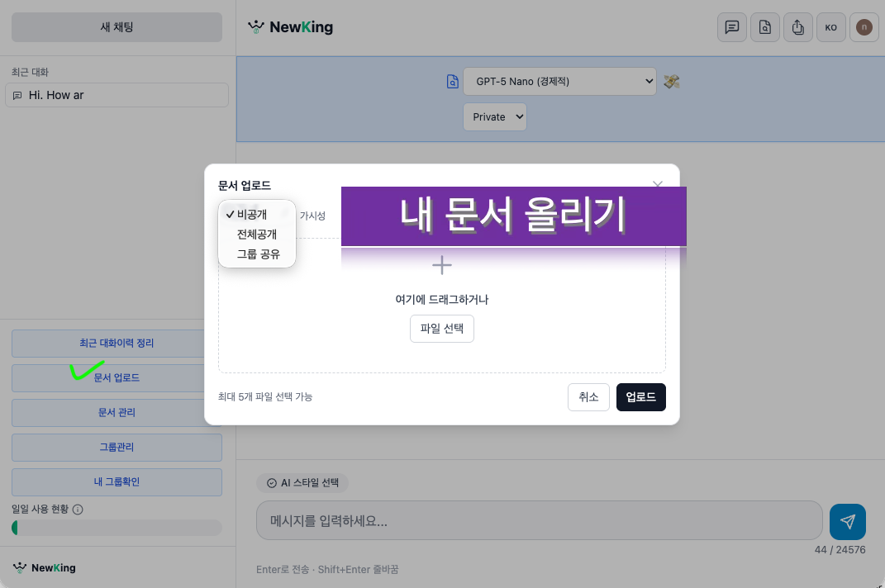
Task: Confirm the checked 비공개 option
Action: (x=250, y=215)
